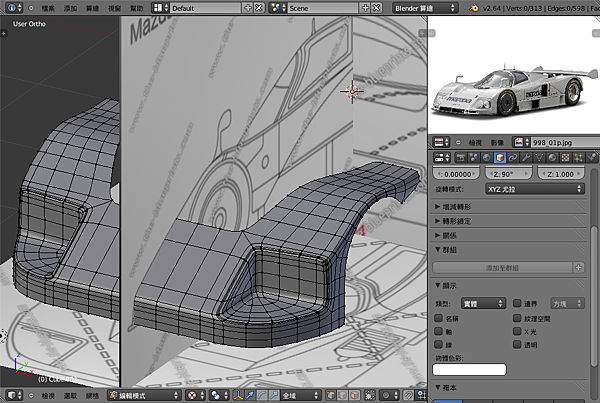
Task: Open the Info editor type selector
Action: coord(15,8)
